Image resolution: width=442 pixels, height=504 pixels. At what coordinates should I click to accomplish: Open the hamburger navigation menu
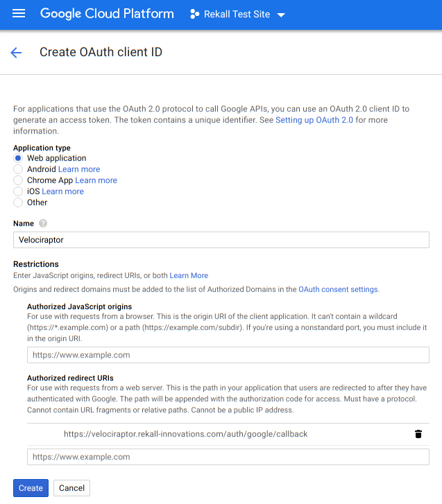coord(19,14)
